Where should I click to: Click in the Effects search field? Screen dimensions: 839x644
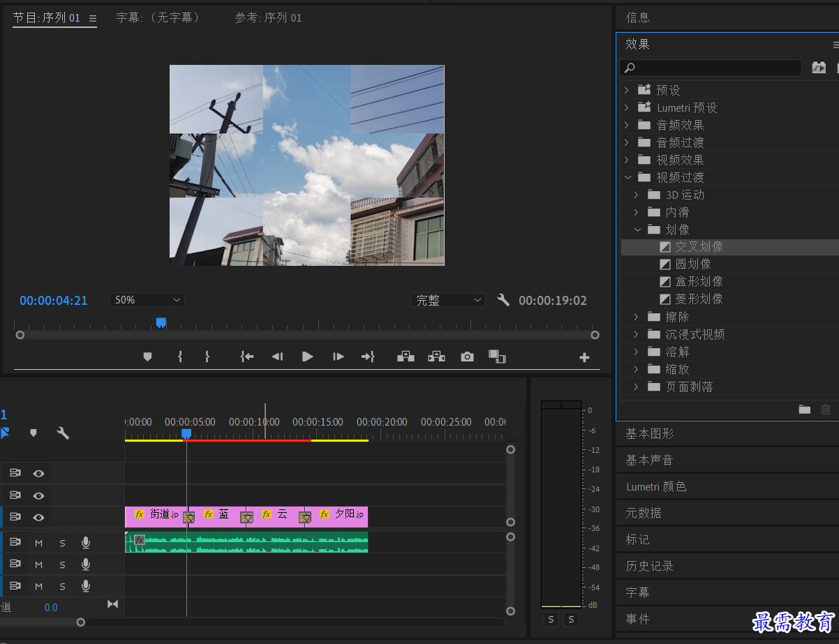click(x=711, y=68)
